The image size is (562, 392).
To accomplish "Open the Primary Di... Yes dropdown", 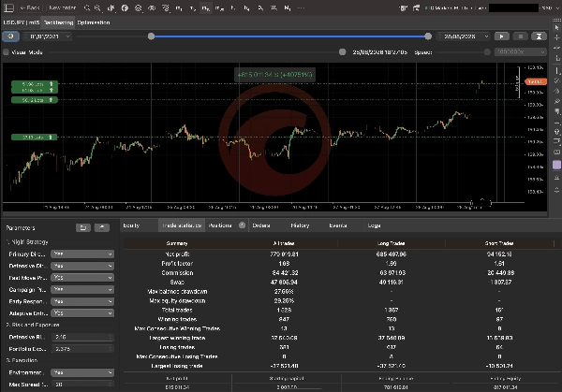I will (82, 254).
